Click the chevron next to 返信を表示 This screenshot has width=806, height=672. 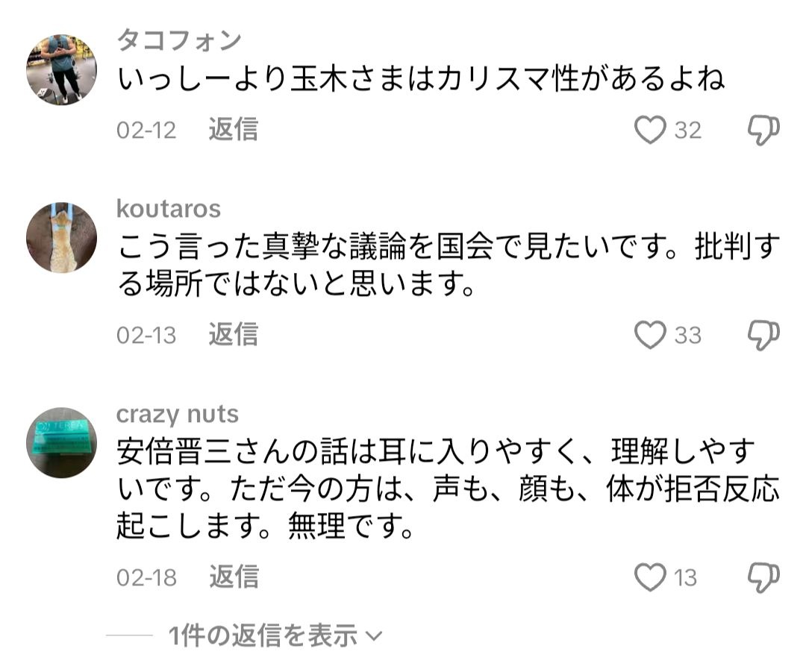click(x=374, y=637)
